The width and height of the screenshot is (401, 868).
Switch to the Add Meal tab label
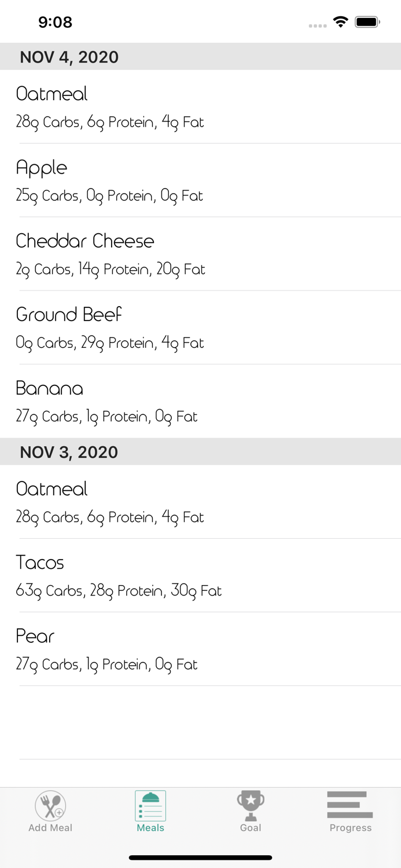(50, 828)
